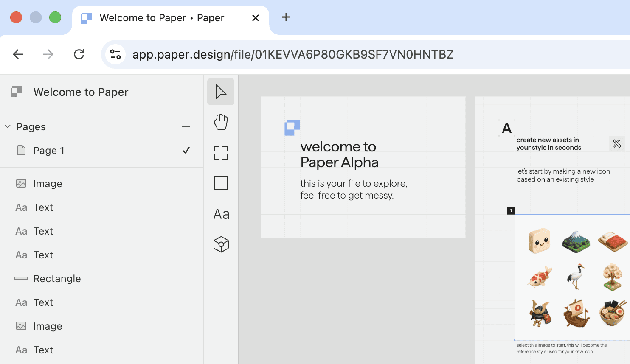
Task: Click the samurai helmet icon image
Action: [x=540, y=313]
